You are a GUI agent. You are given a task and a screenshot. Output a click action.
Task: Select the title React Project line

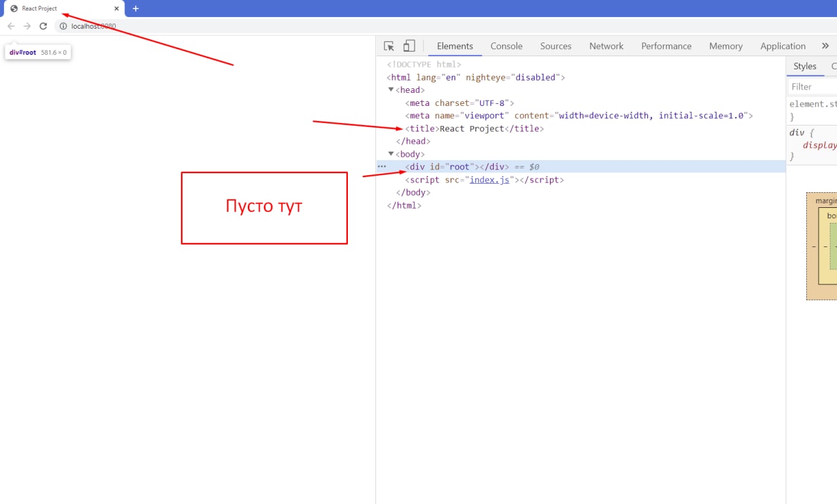475,129
